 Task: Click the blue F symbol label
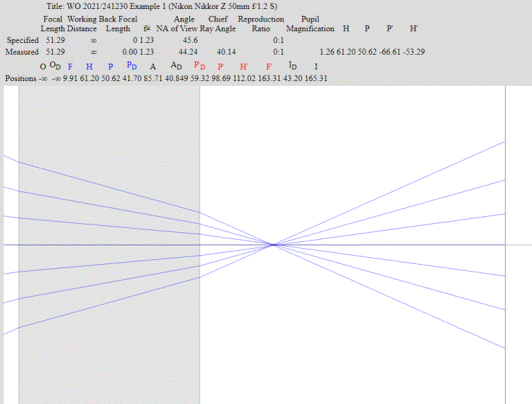[70, 67]
